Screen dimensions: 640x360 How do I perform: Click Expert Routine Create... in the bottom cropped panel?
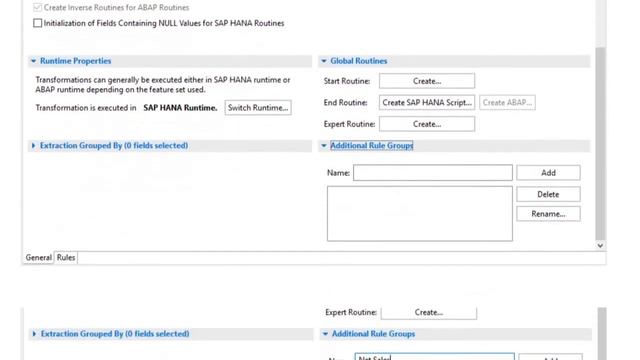coord(429,312)
